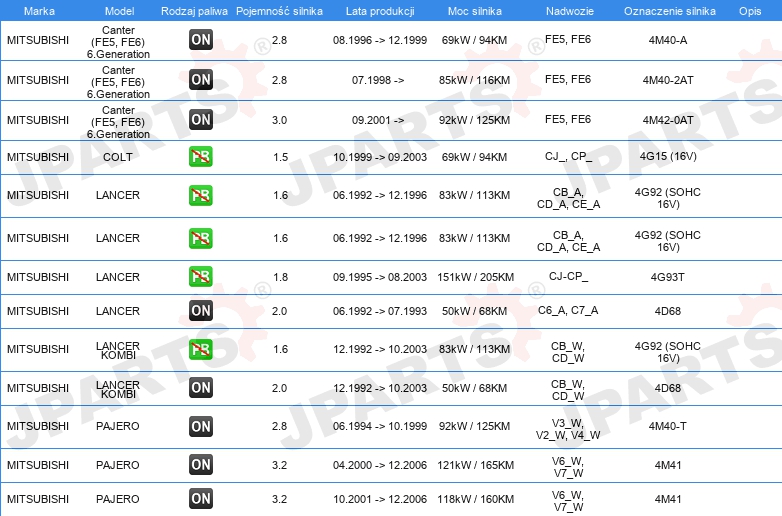Viewport: 782px width, 516px height.
Task: Click production years 09.1995 -> 08.2003
Action: 380,277
